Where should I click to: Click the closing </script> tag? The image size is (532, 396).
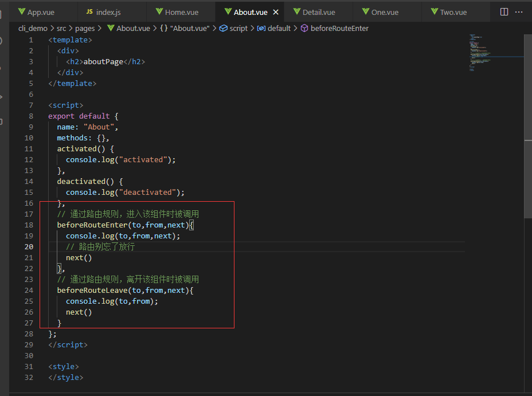pyautogui.click(x=68, y=345)
